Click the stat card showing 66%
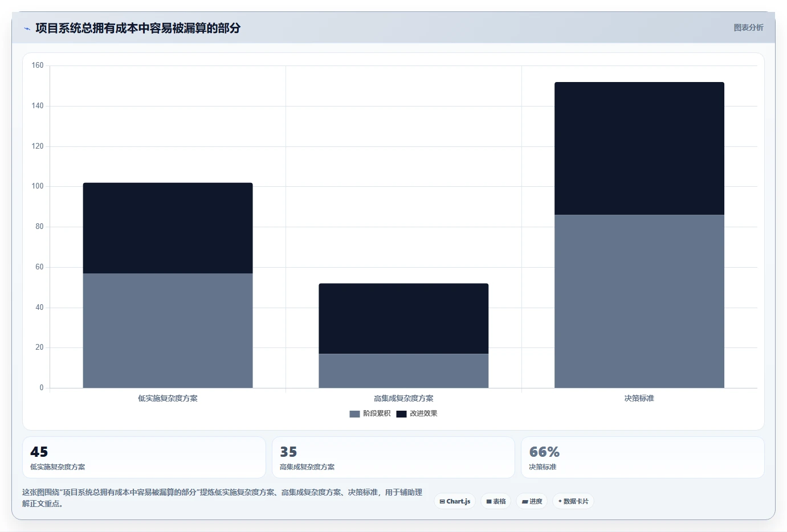This screenshot has width=787, height=532. click(643, 457)
